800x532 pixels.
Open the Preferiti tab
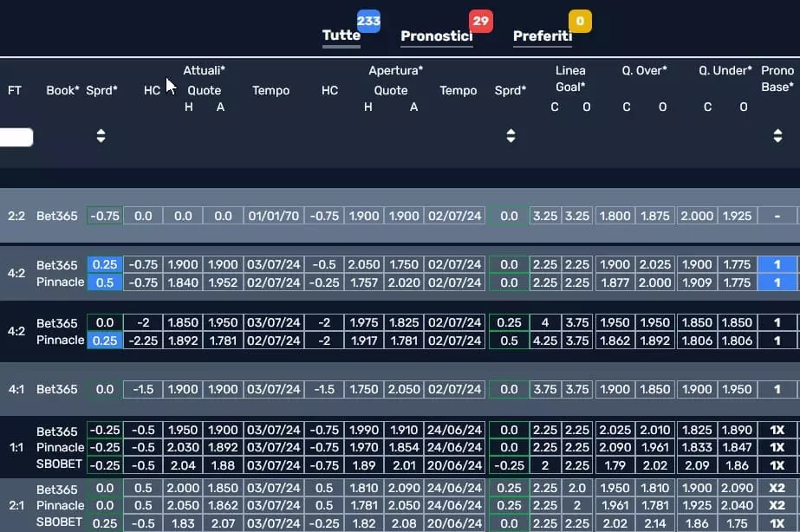542,36
